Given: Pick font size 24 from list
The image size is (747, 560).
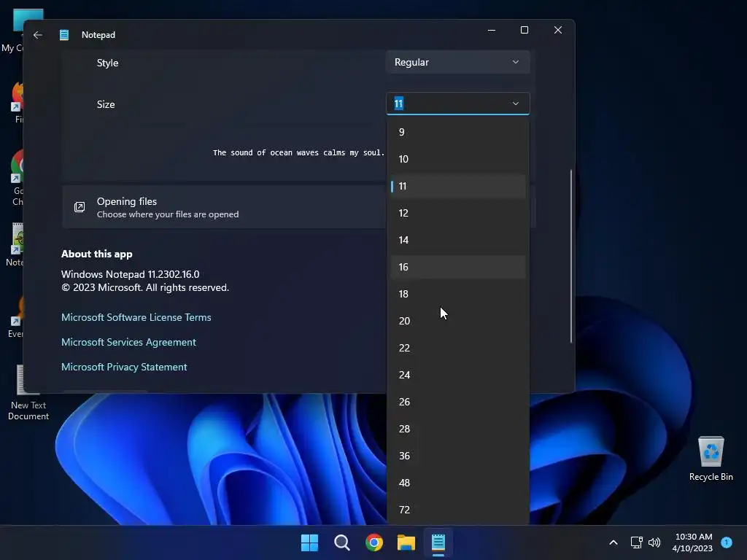Looking at the screenshot, I should (458, 375).
